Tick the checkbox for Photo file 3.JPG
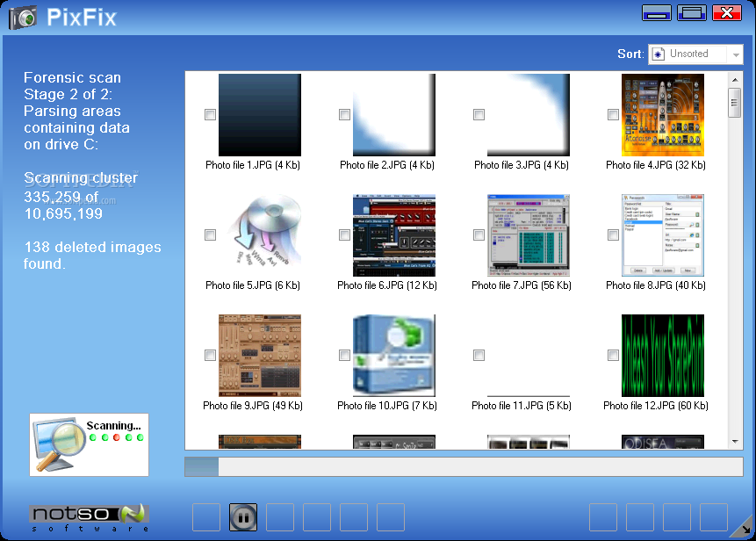The image size is (756, 541). tap(479, 115)
